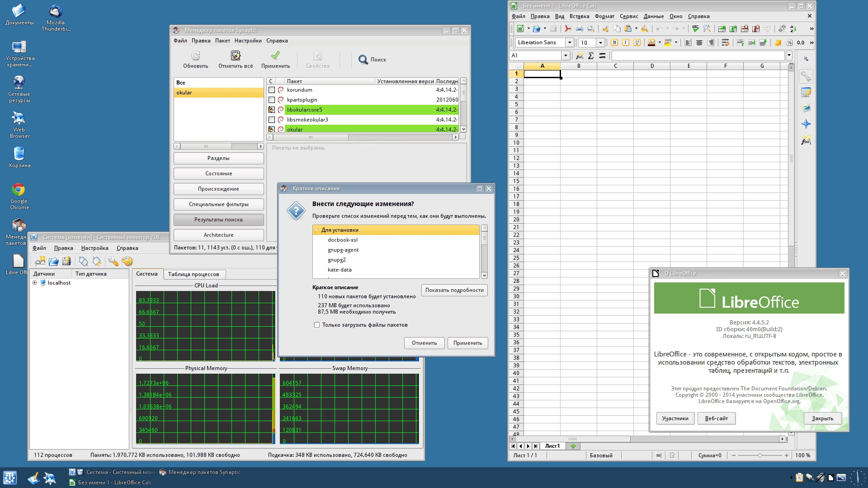The image size is (868, 488).
Task: Click the spellcheck ABC icon in Calc
Action: pos(695,28)
